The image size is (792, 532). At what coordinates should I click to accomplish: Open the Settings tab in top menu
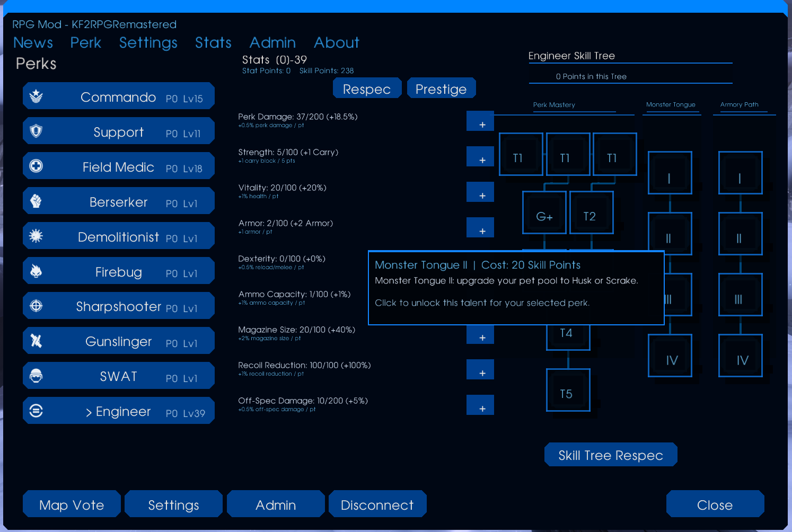tap(148, 42)
